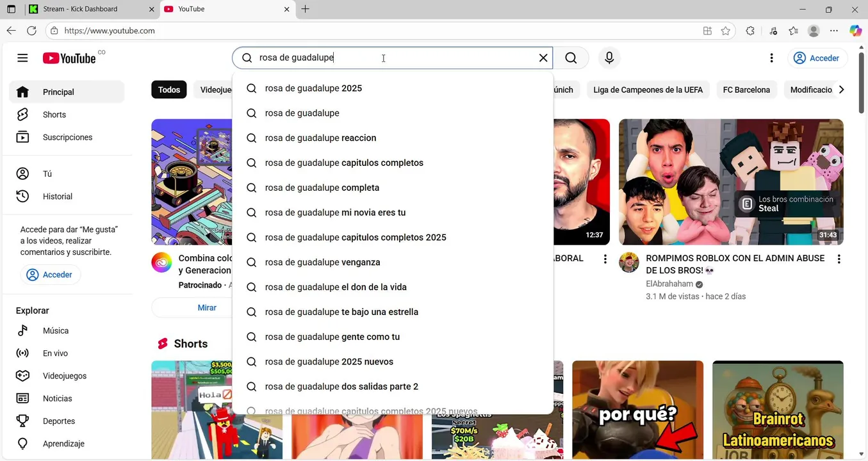Open the YouTube hamburger guide menu
This screenshot has width=868, height=461.
(x=22, y=58)
